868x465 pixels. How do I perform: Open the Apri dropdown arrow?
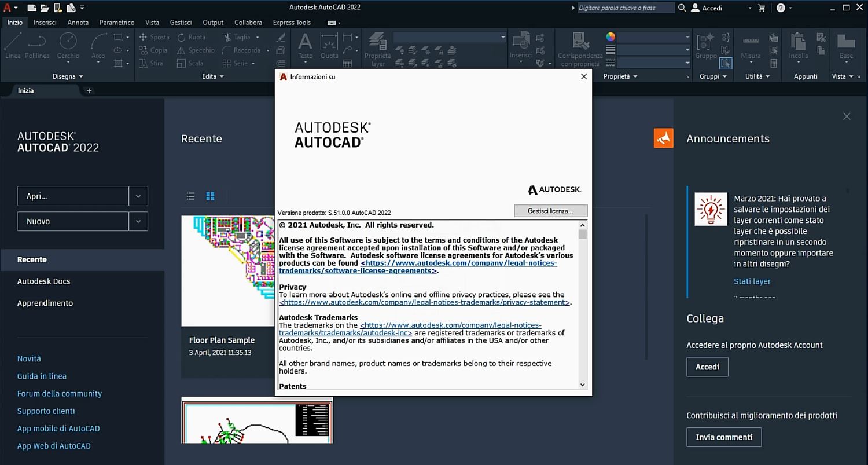click(138, 196)
